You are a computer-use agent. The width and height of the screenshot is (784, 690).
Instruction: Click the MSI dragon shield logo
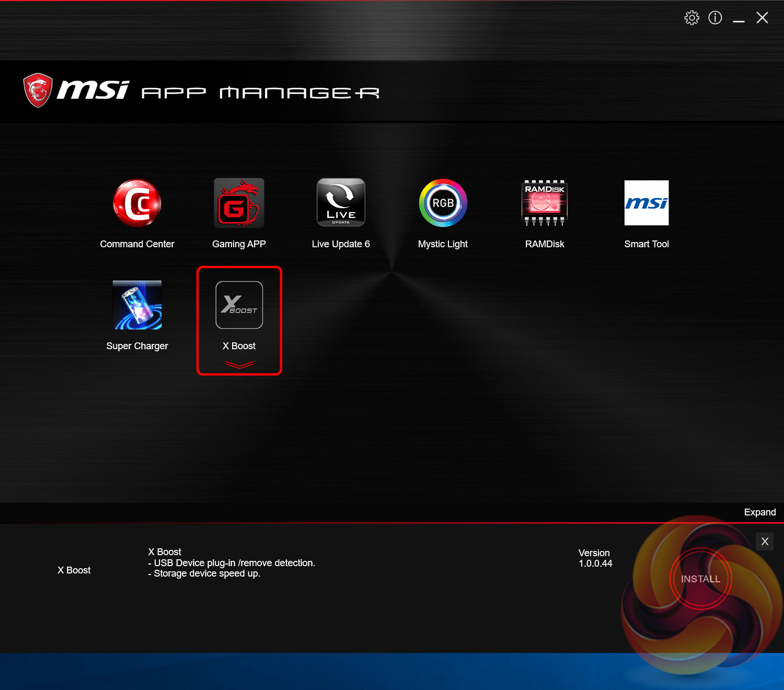tap(38, 90)
